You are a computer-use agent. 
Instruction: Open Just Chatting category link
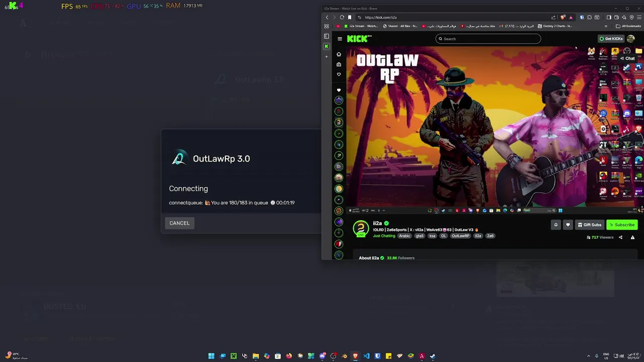[x=384, y=236]
